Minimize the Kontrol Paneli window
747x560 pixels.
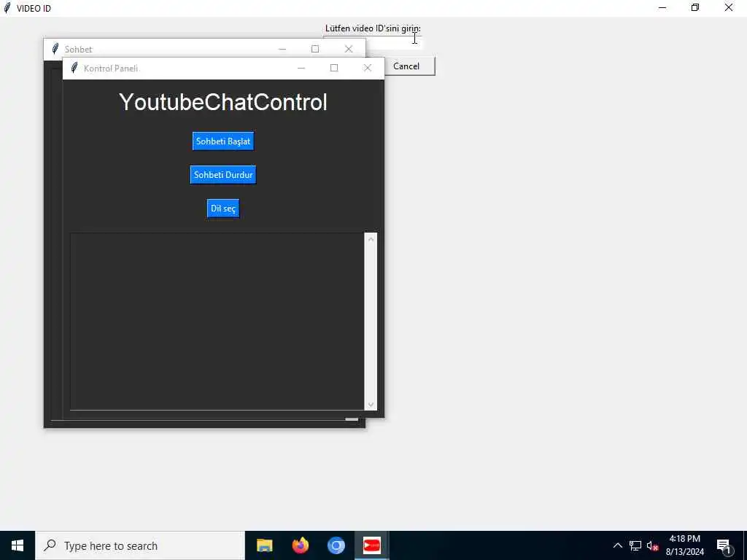tap(301, 68)
